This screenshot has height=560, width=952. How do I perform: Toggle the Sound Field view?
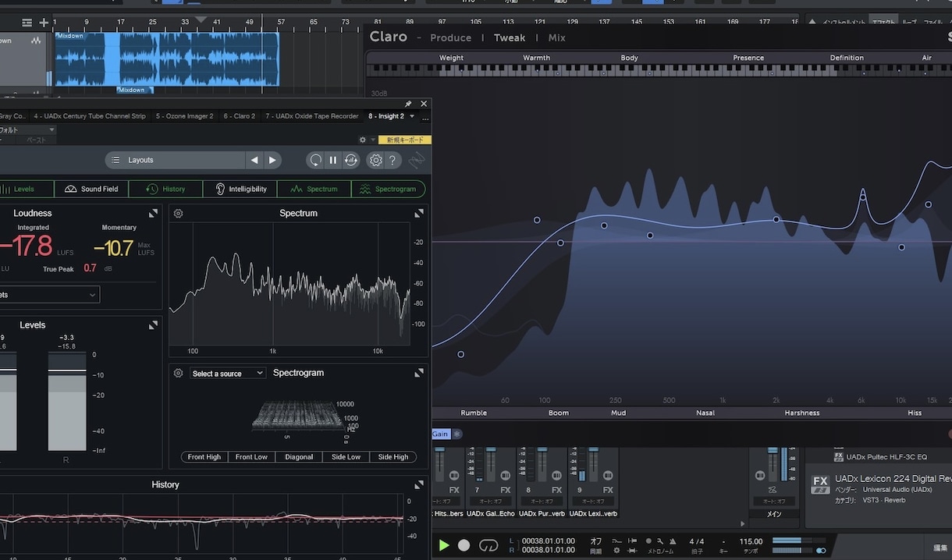pos(91,189)
